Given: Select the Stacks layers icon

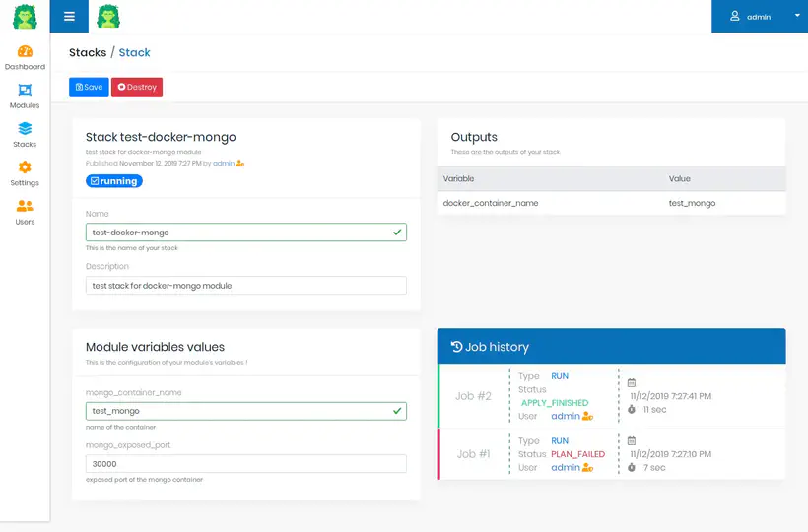Looking at the screenshot, I should click(x=25, y=129).
